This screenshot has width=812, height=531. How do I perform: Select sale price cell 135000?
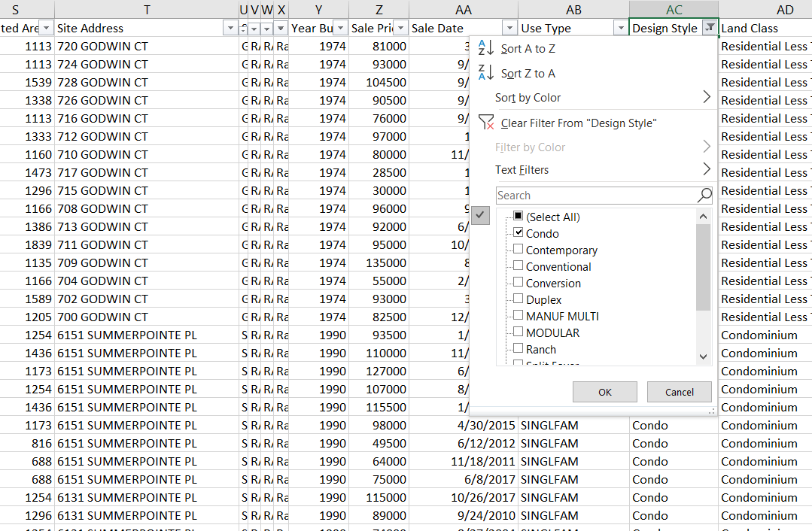coord(379,263)
